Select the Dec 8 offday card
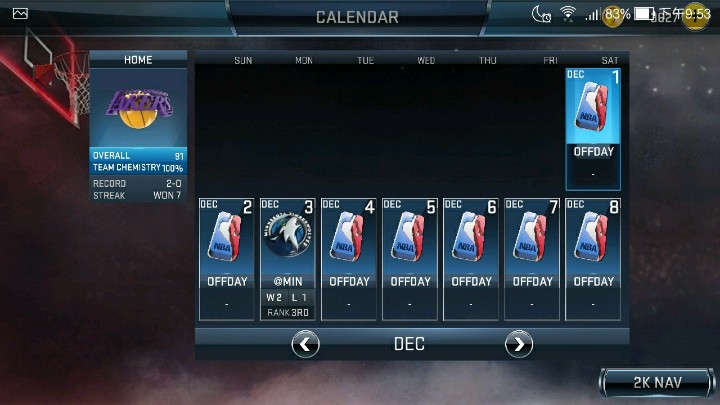 pyautogui.click(x=593, y=259)
